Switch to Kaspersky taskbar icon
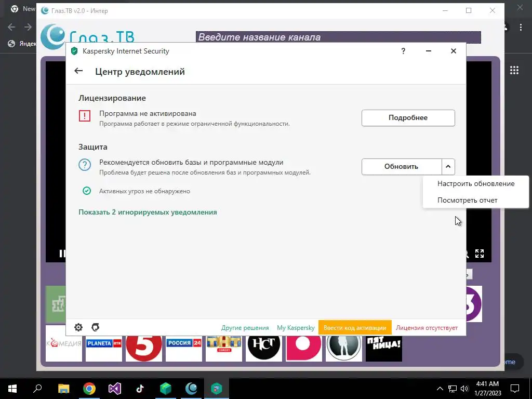 pos(217,389)
